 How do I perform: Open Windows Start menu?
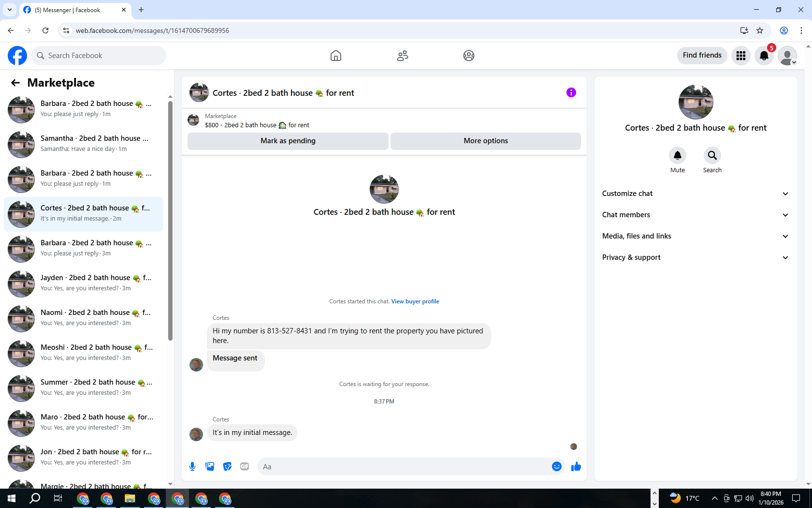coord(12,498)
